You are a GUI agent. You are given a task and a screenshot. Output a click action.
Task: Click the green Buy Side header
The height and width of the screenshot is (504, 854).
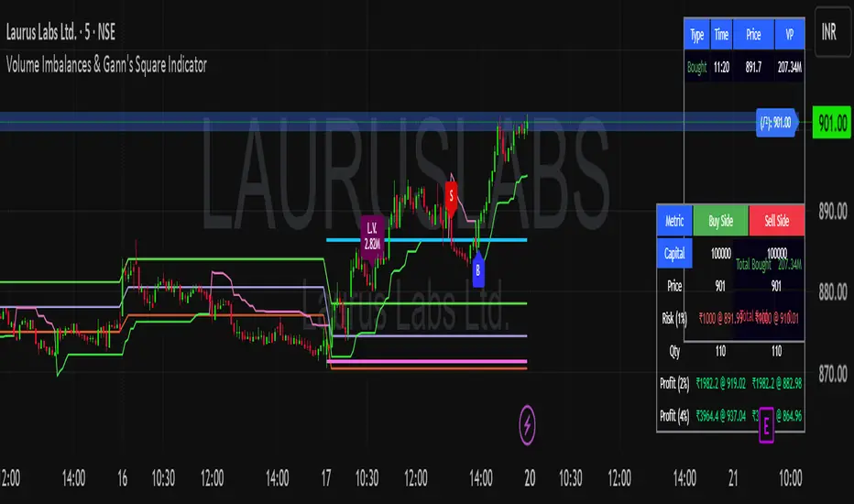720,221
